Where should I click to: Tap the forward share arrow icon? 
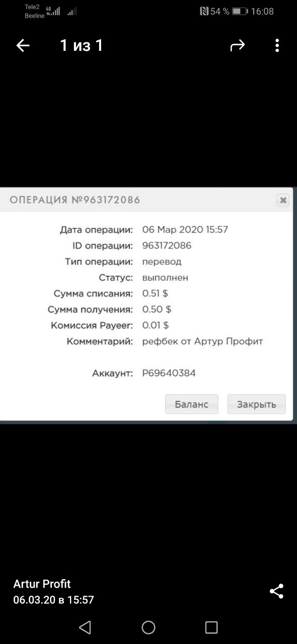click(237, 46)
